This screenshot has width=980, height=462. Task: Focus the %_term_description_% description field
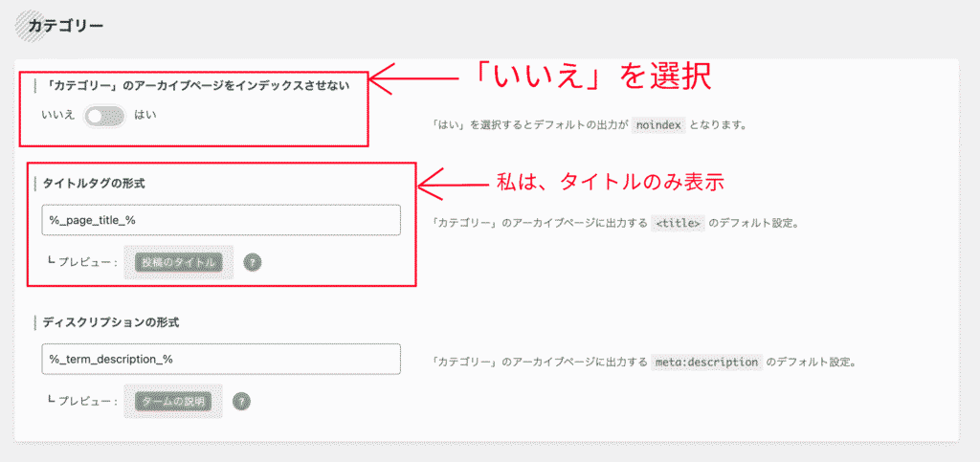click(221, 359)
